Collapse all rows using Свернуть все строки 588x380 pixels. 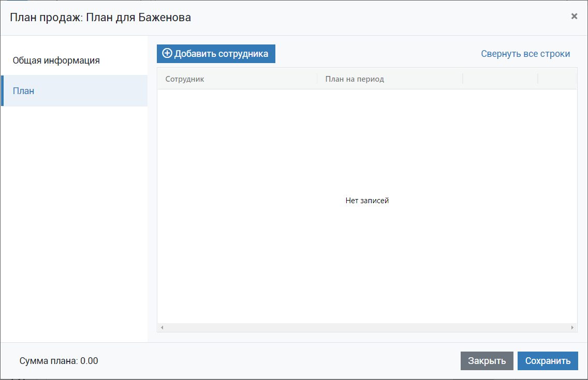(x=525, y=54)
